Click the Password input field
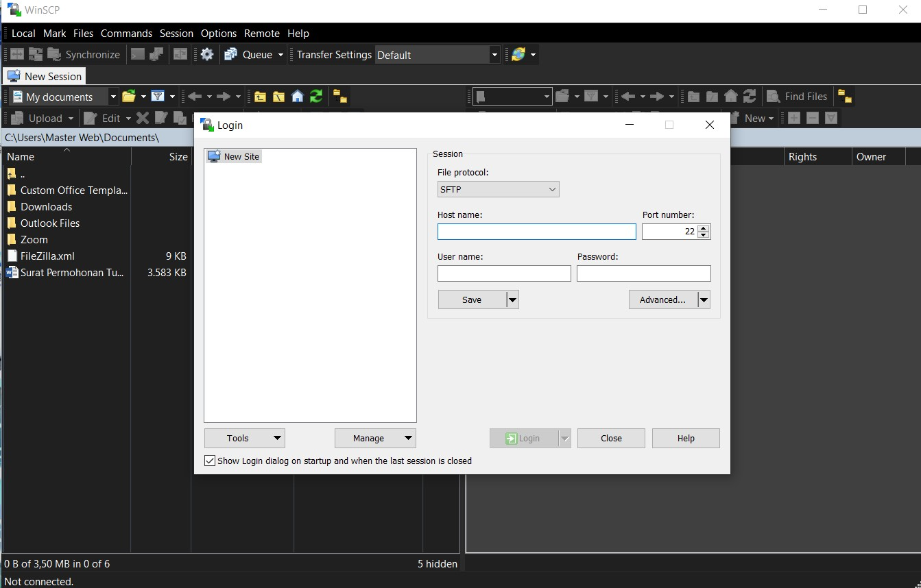The width and height of the screenshot is (921, 588). click(x=644, y=273)
